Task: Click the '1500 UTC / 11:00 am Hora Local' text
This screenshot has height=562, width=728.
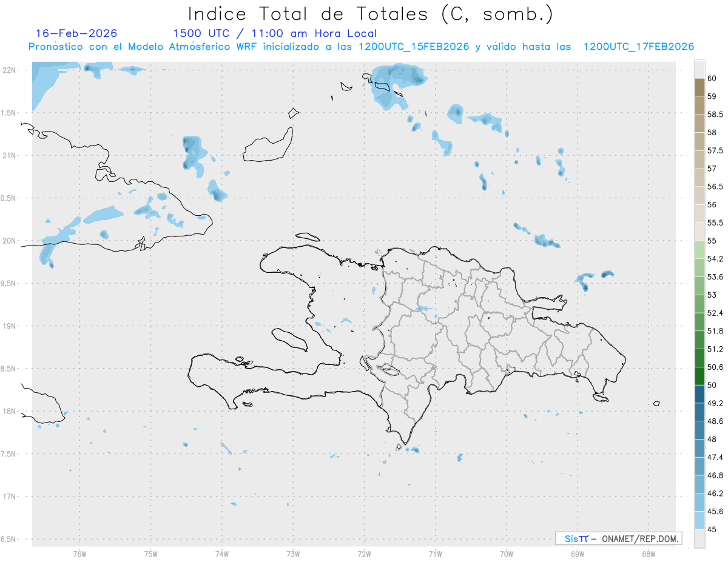Action: [275, 33]
